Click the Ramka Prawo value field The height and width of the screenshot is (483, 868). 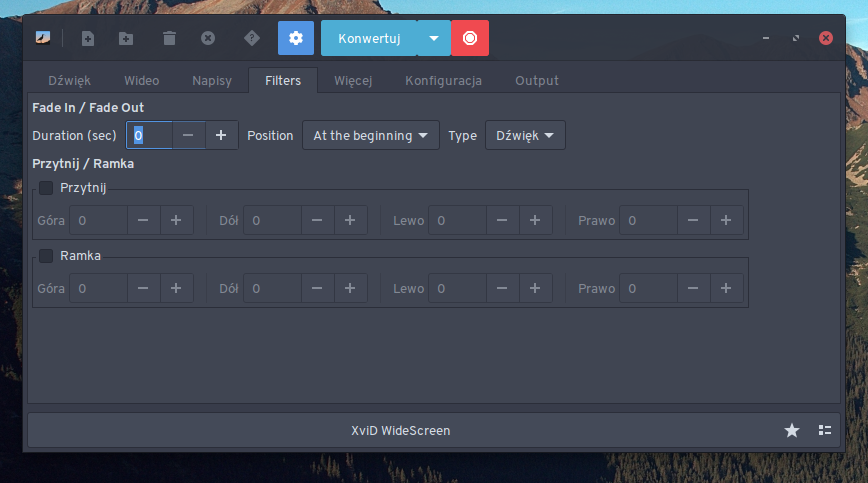[x=648, y=288]
